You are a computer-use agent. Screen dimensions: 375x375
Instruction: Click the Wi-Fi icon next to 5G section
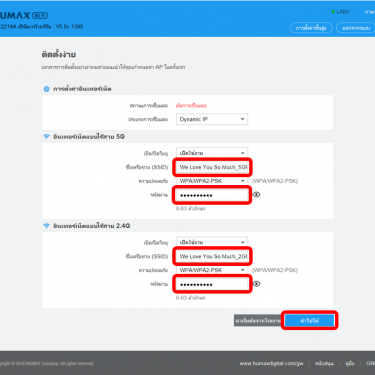click(46, 137)
